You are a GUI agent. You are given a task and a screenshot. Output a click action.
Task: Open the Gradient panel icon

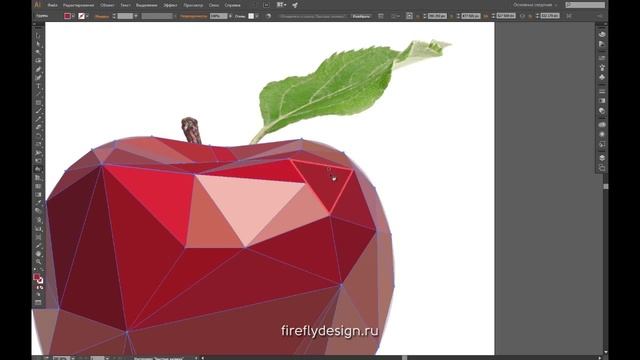[602, 100]
